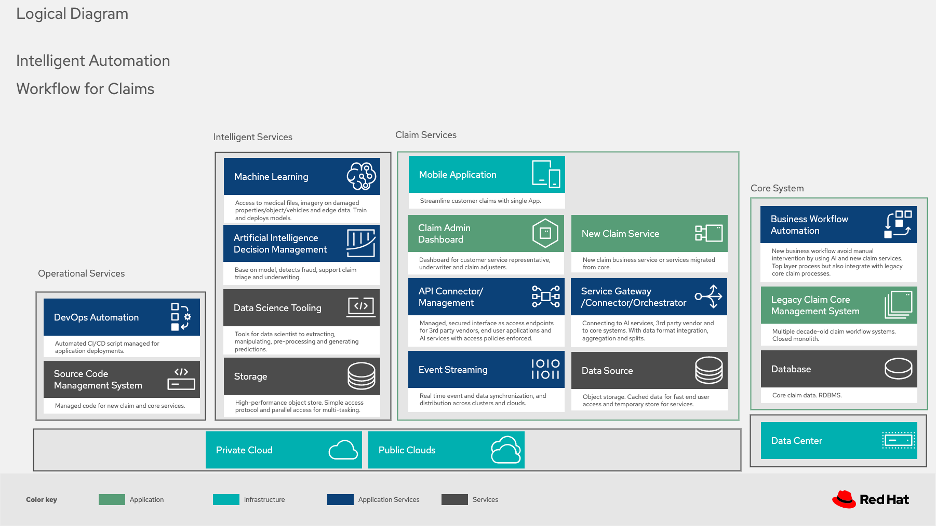Click the AI Decision Management chart icon

361,243
